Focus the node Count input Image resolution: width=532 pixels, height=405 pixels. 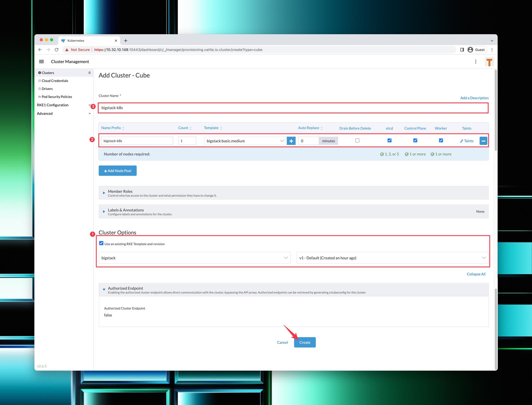point(187,141)
